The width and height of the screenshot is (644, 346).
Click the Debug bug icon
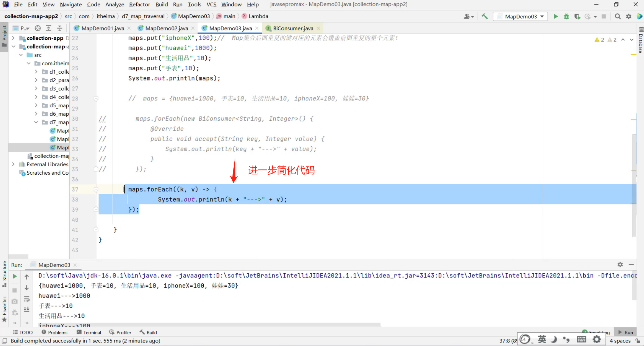click(x=566, y=16)
